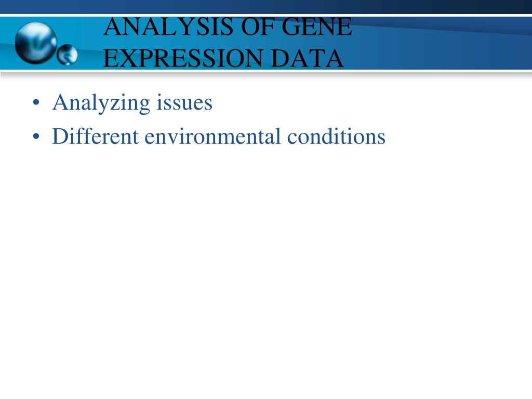The image size is (532, 399).
Task: Select the bullet before 'Different environmental conditions'
Action: [x=36, y=137]
